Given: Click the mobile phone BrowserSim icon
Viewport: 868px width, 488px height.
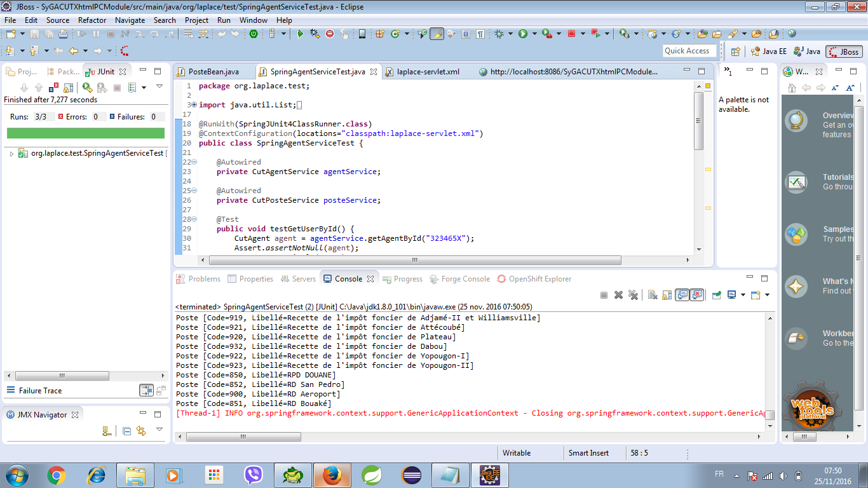Looking at the screenshot, I should (x=362, y=34).
